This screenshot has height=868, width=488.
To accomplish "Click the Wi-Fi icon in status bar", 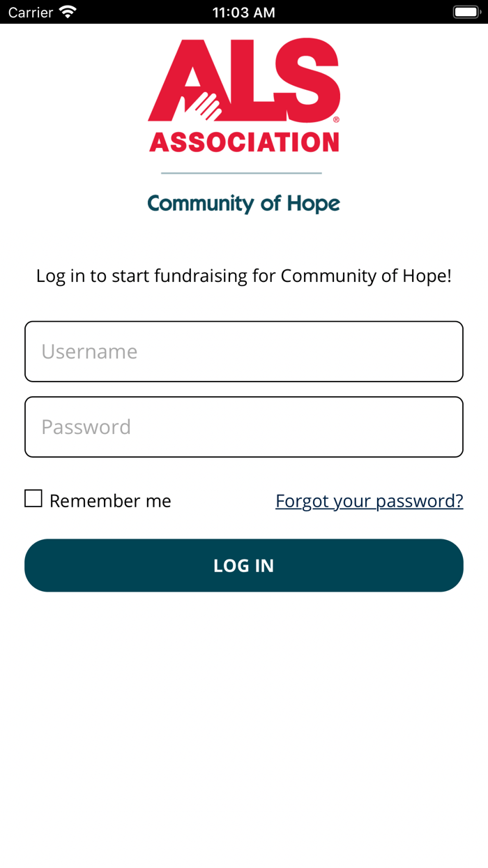I will [x=66, y=12].
